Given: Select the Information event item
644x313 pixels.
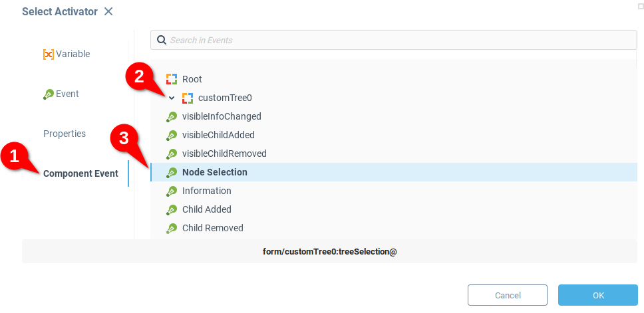Looking at the screenshot, I should click(206, 191).
